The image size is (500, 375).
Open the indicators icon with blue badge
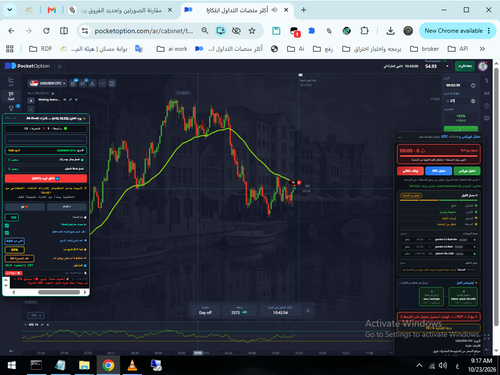[x=83, y=83]
